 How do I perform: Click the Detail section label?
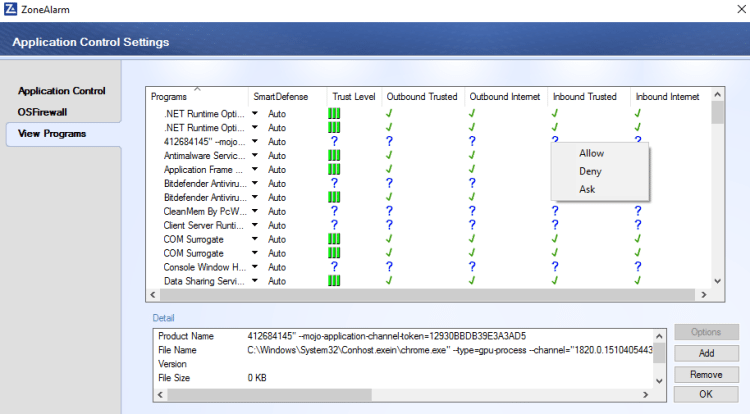(x=163, y=318)
